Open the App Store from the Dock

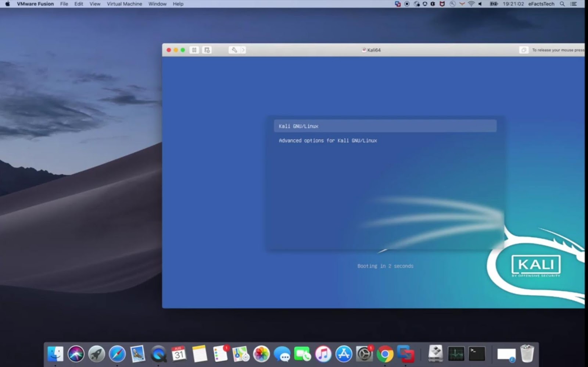344,354
